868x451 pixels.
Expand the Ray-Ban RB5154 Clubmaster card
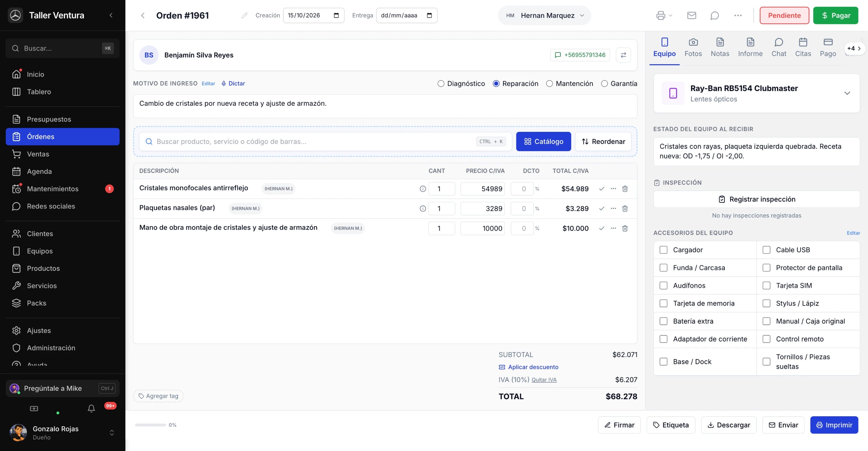847,93
